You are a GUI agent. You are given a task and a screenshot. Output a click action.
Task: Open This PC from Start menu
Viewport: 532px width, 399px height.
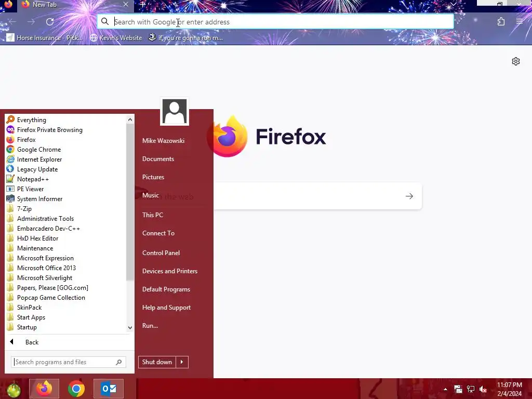tap(152, 215)
